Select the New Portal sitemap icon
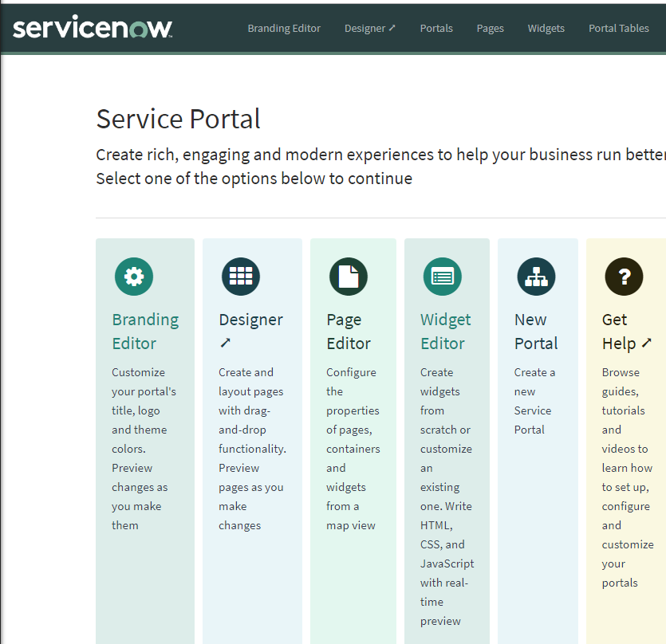 (x=536, y=277)
